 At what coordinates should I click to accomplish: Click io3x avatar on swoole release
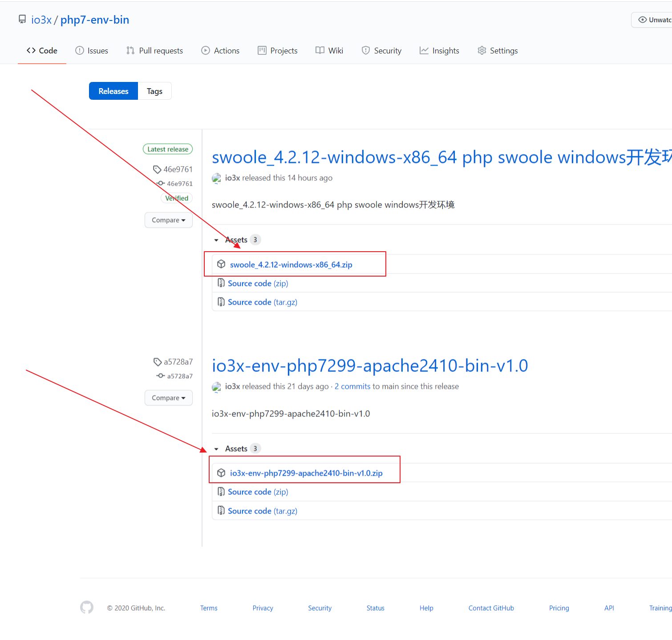tap(216, 178)
